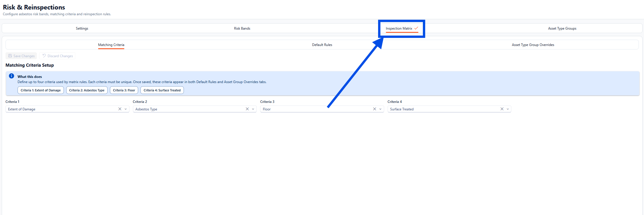Image resolution: width=644 pixels, height=215 pixels.
Task: Expand the Criteria 2 dropdown chevron
Action: point(253,109)
